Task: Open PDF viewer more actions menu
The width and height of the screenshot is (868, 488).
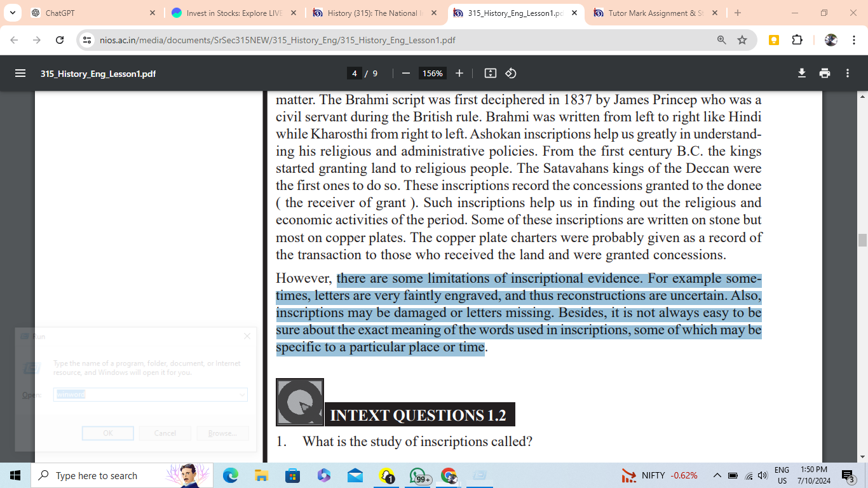Action: (848, 73)
